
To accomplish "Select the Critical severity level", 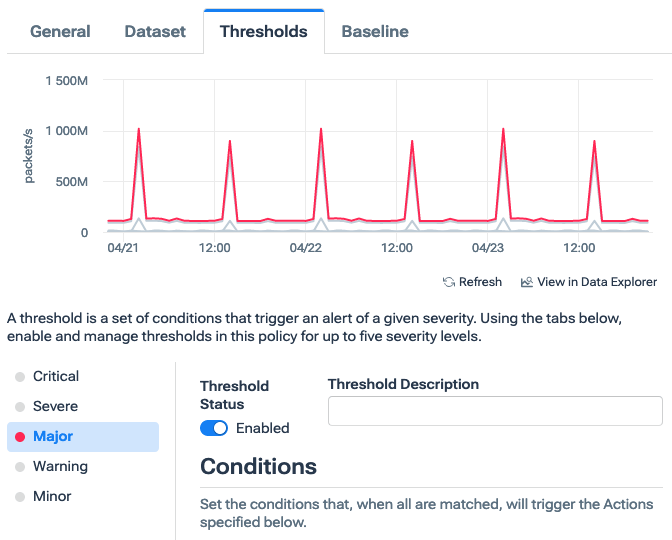I will 56,377.
